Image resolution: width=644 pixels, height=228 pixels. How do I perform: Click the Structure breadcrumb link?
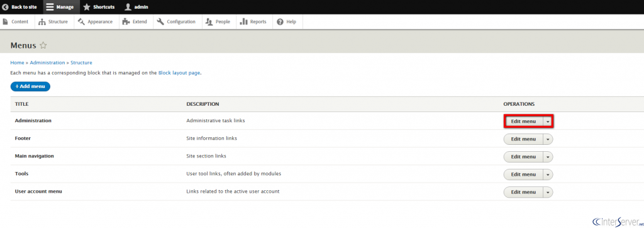click(x=81, y=62)
